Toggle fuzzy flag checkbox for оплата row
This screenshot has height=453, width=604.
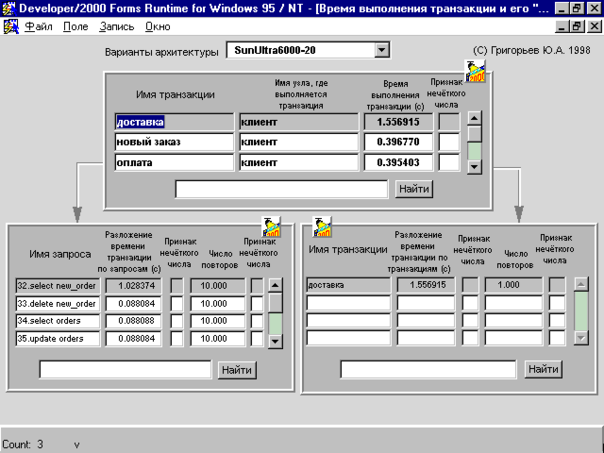pos(449,163)
